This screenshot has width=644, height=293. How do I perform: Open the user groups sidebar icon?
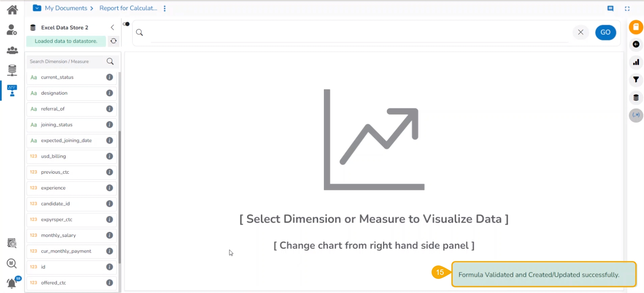click(12, 50)
